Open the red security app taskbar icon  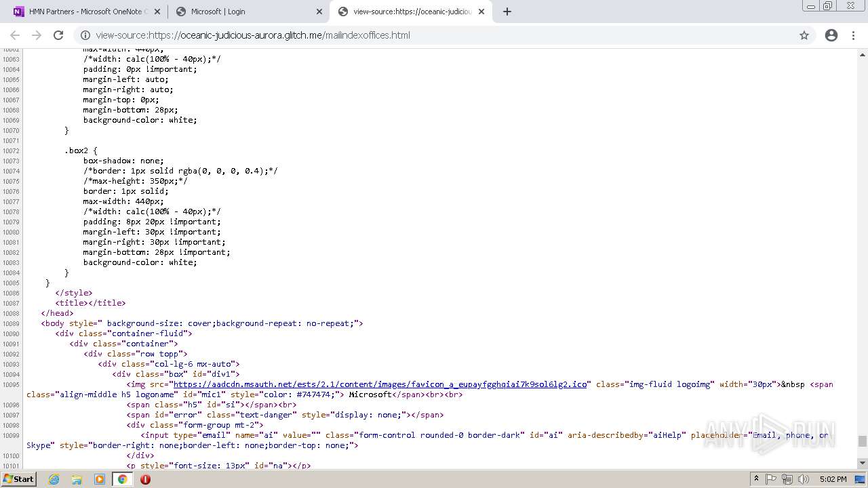[x=145, y=479]
